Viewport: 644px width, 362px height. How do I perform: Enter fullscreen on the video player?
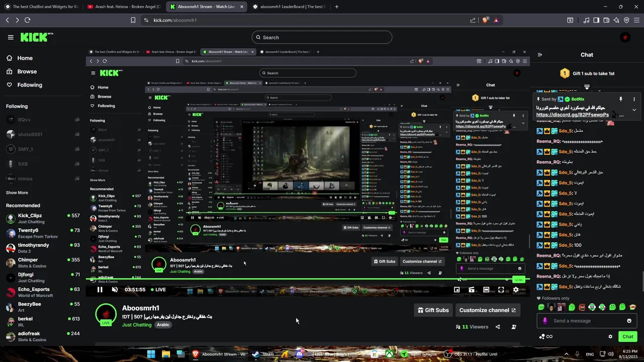[x=501, y=290]
